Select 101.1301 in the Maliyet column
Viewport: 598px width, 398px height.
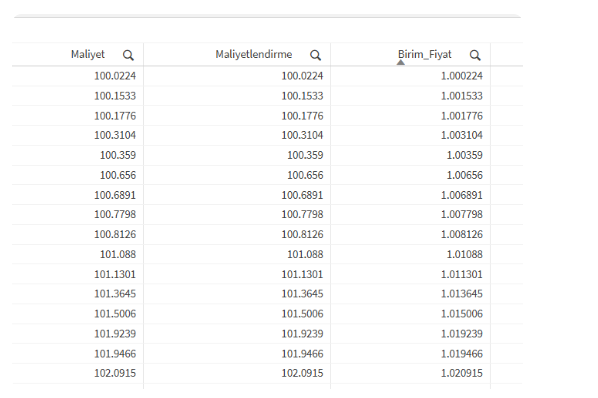tap(115, 274)
